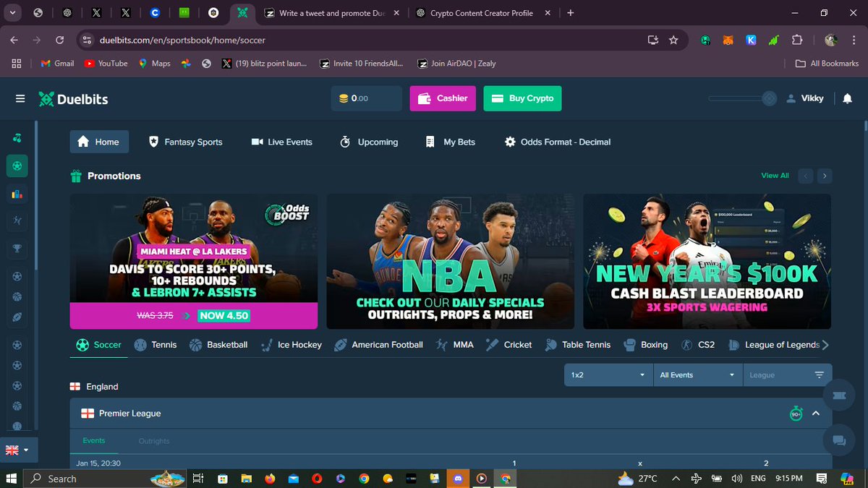Show hidden system tray icons

[x=676, y=479]
